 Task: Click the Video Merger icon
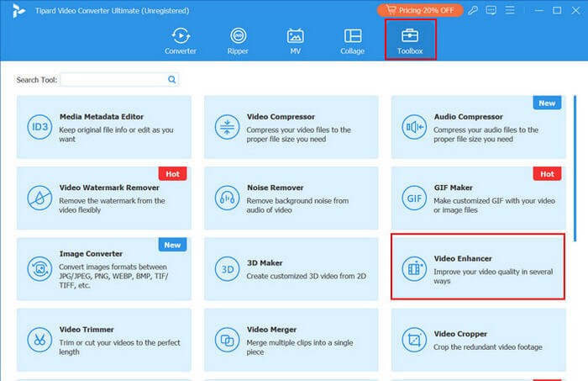click(x=227, y=340)
